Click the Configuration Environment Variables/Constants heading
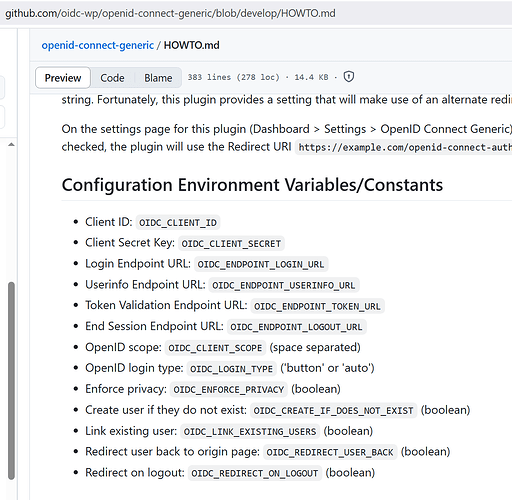The width and height of the screenshot is (512, 500). point(252,185)
